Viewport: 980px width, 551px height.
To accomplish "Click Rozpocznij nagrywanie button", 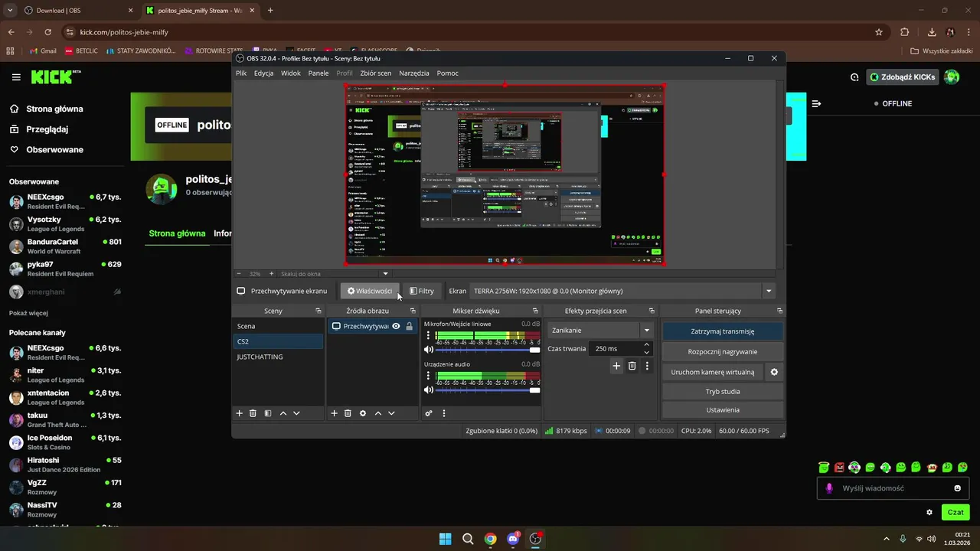I will click(x=722, y=351).
